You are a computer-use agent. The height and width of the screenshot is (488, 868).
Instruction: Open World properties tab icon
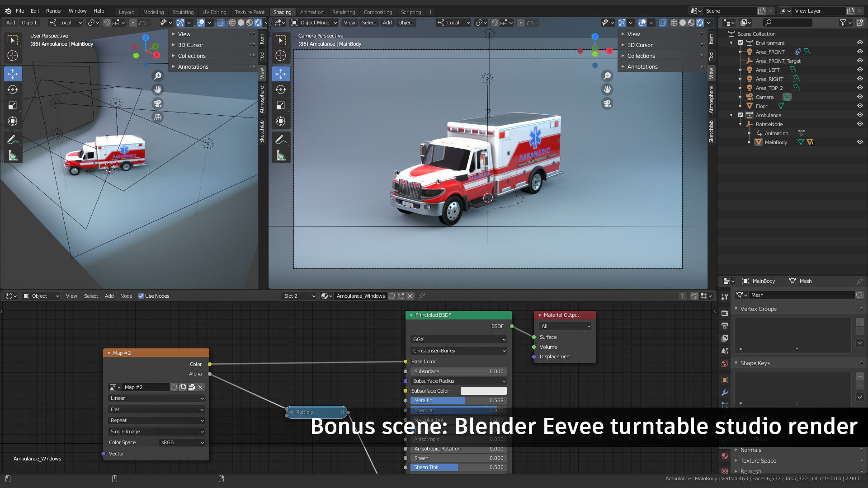click(x=725, y=364)
